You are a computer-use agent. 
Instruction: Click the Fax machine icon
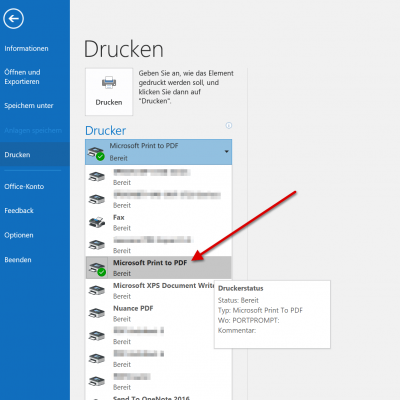pos(97,222)
